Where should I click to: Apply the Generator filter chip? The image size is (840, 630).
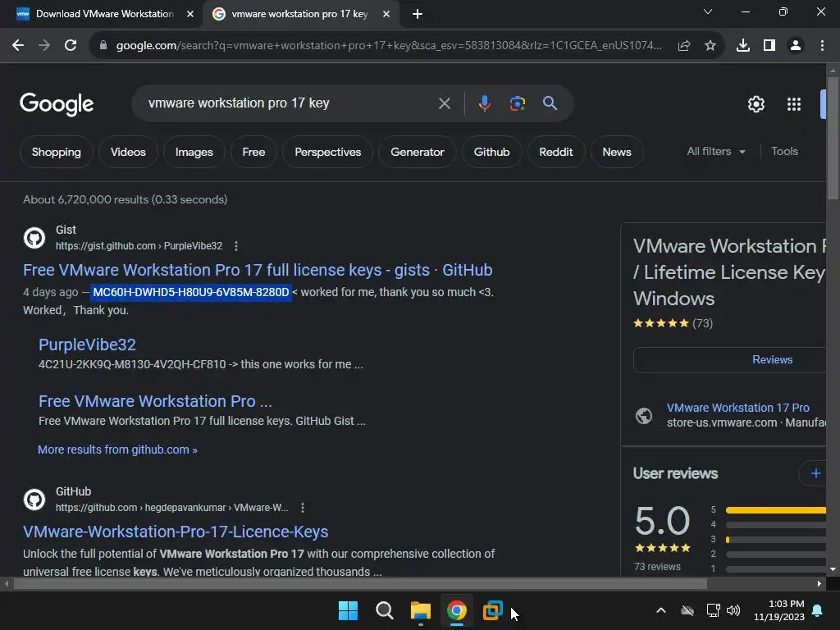click(418, 152)
